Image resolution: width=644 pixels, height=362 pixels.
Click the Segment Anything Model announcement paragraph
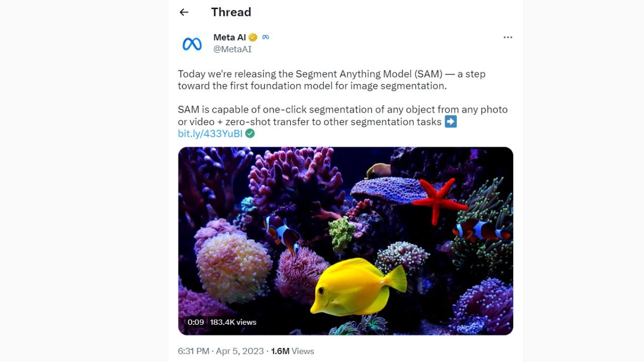click(x=332, y=80)
